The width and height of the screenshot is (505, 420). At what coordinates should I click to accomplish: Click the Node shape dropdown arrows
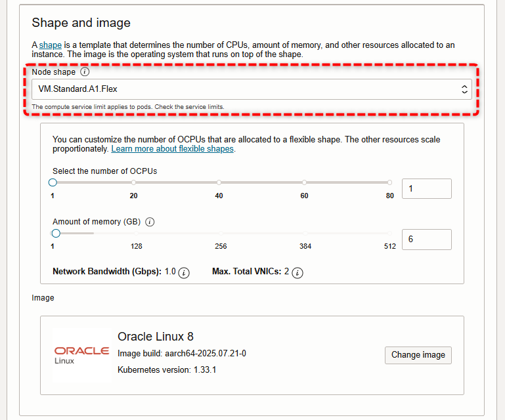pyautogui.click(x=464, y=89)
